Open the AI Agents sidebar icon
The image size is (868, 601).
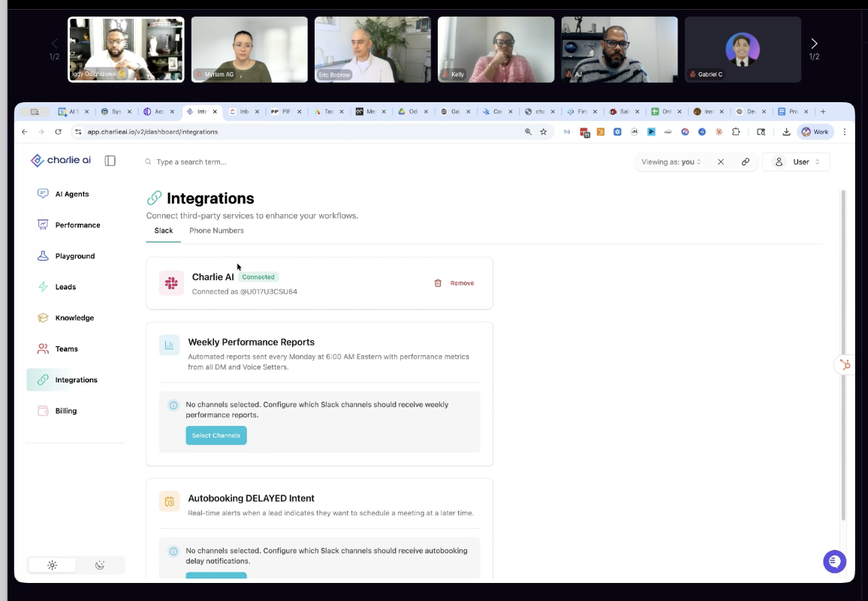click(43, 193)
